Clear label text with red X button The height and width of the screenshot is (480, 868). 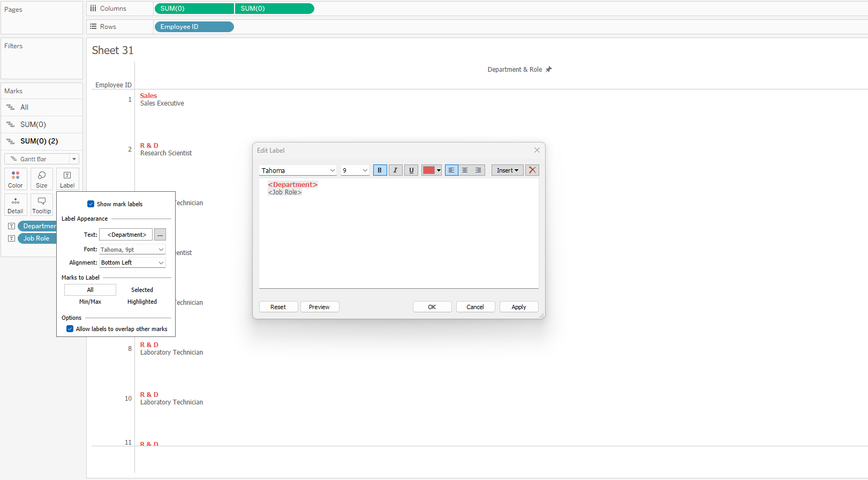(532, 170)
